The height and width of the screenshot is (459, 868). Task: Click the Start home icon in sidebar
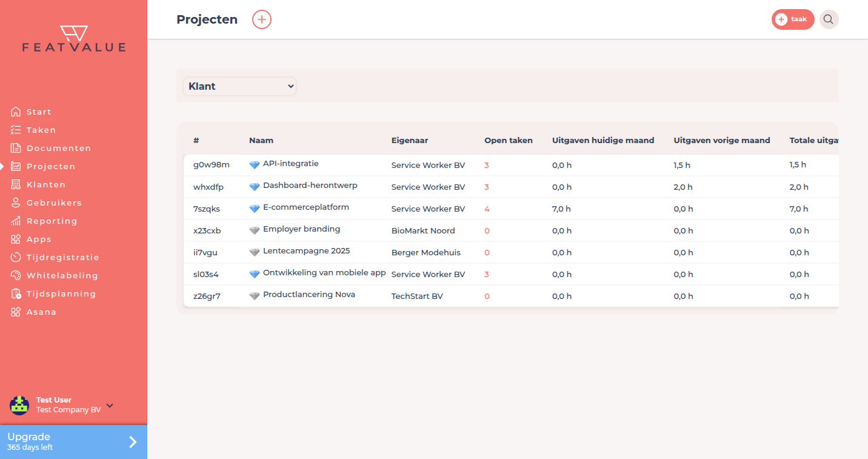[16, 112]
